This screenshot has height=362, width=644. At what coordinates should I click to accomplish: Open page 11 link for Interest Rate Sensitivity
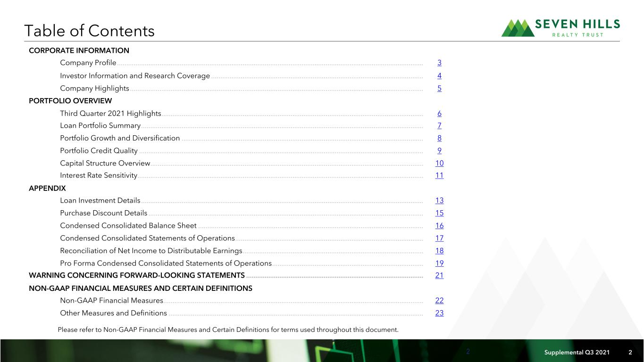point(439,175)
